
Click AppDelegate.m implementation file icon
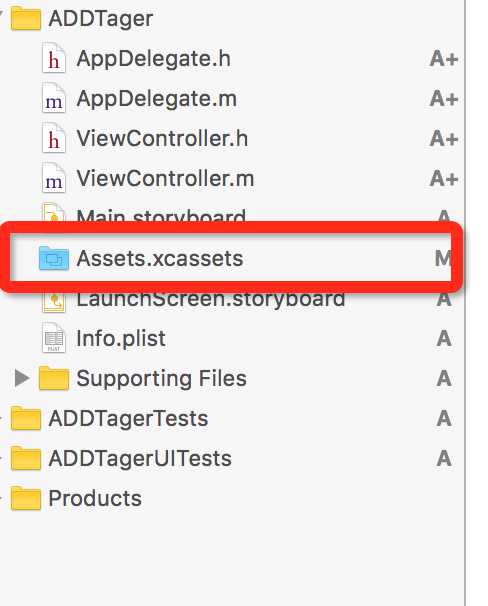(x=54, y=99)
